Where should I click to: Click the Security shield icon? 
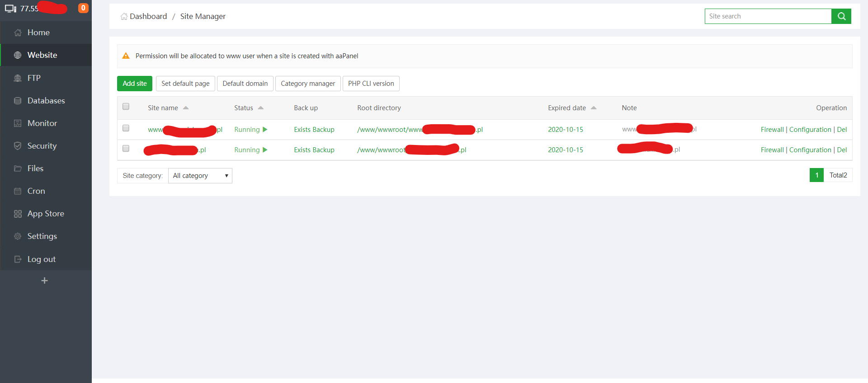18,146
